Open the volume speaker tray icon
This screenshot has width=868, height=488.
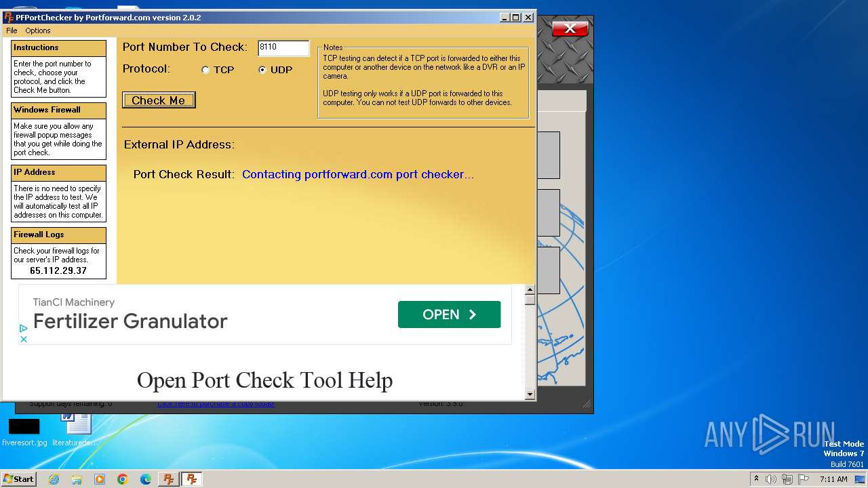[x=771, y=479]
